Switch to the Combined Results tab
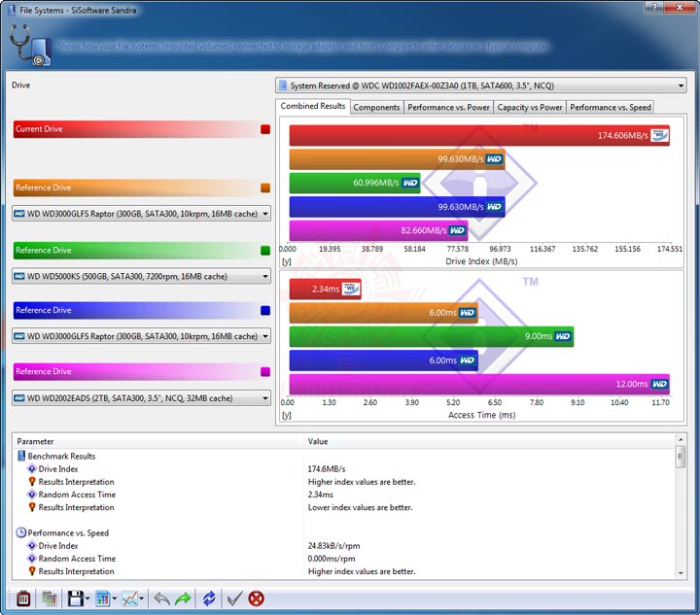 point(313,106)
